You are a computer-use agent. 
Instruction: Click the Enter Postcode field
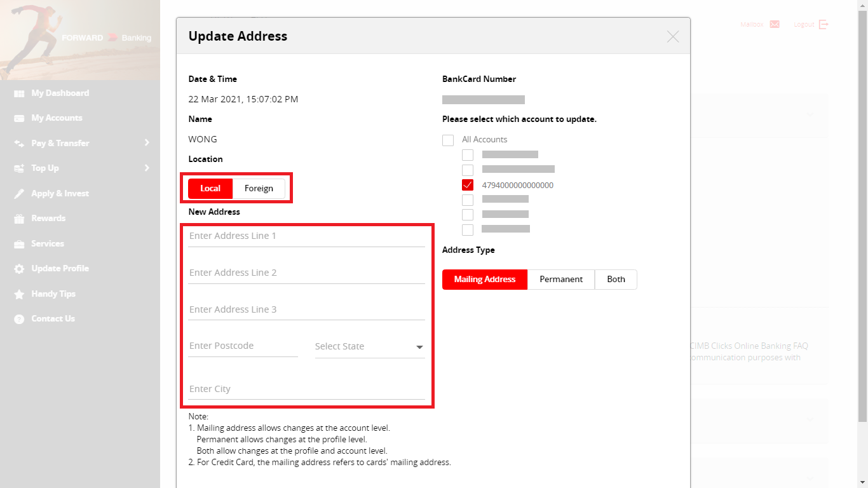tap(243, 346)
